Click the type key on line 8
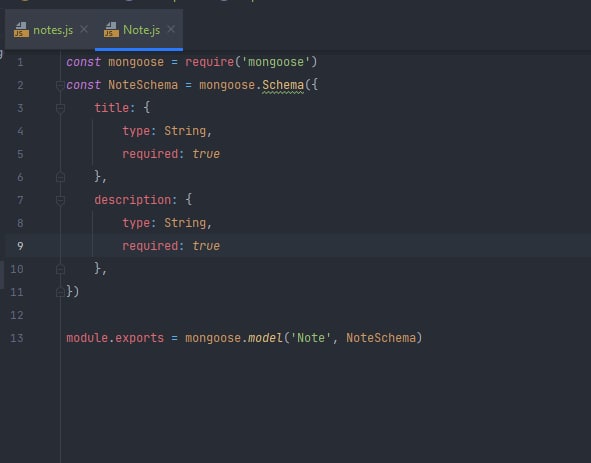The height and width of the screenshot is (463, 591). 136,223
